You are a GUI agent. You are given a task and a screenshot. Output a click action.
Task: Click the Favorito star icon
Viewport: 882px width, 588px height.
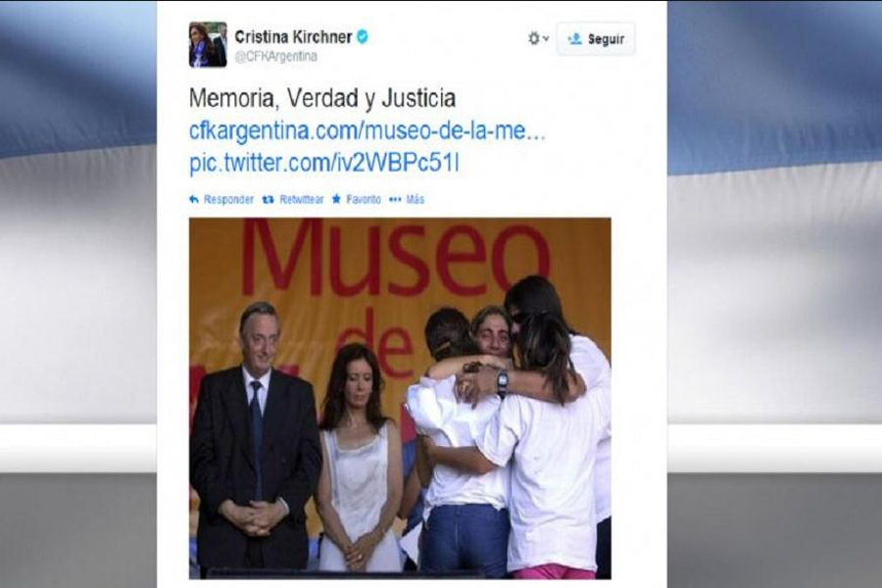336,199
